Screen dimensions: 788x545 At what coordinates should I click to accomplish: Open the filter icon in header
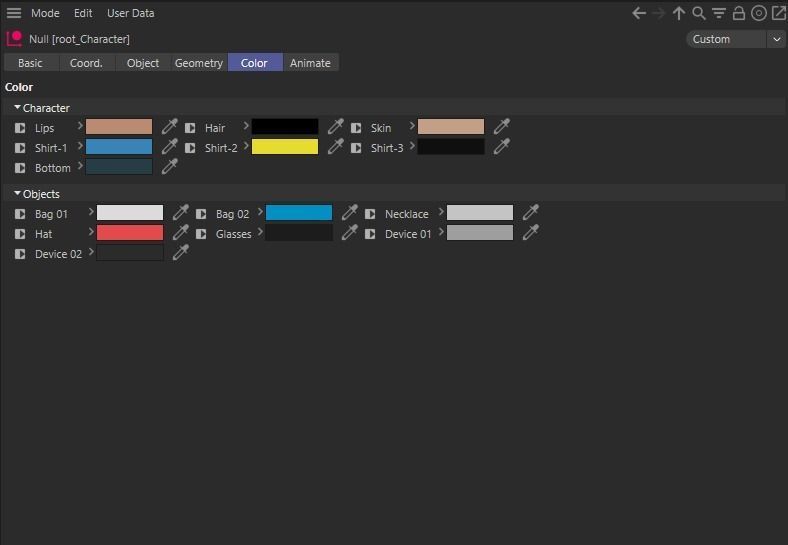(719, 13)
